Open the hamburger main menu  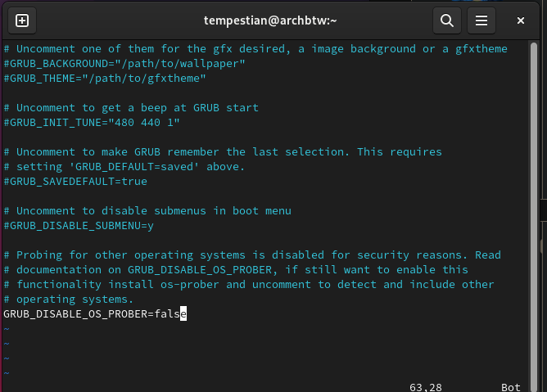coord(482,20)
